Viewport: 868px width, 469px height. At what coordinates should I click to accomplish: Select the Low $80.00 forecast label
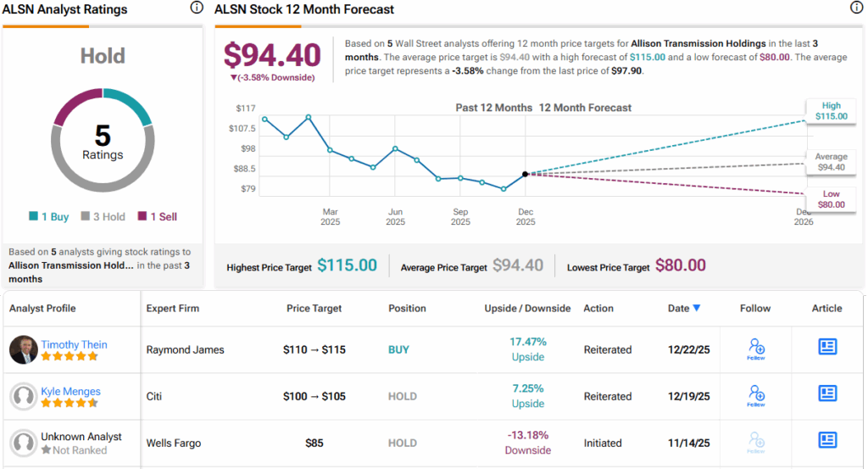[831, 198]
